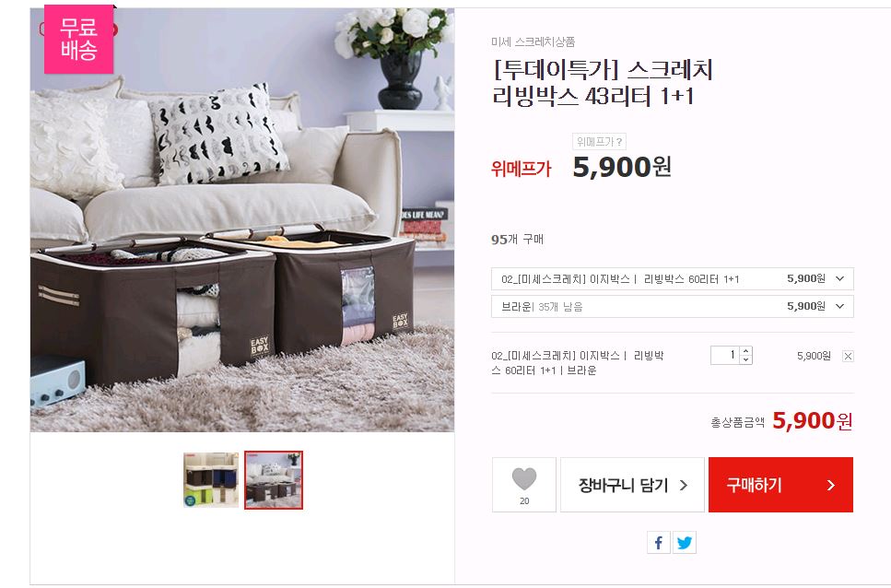Select the colorful boxes thumbnail
Image resolution: width=891 pixels, height=588 pixels.
point(211,480)
